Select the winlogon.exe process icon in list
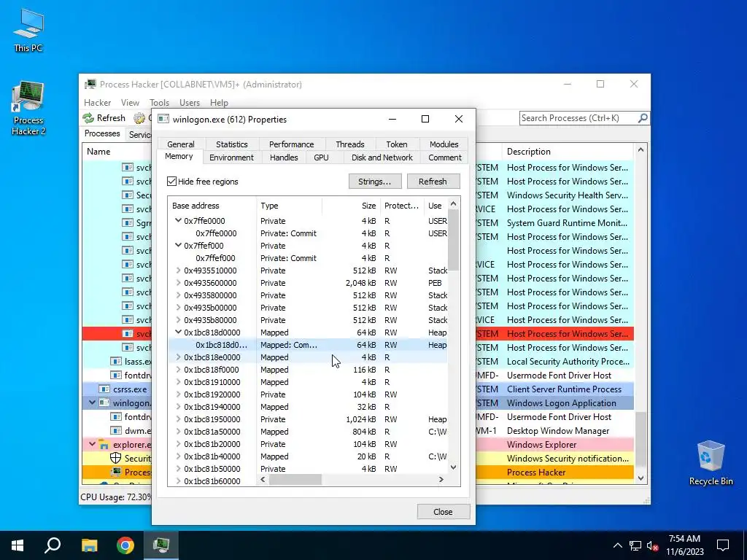 click(x=104, y=402)
